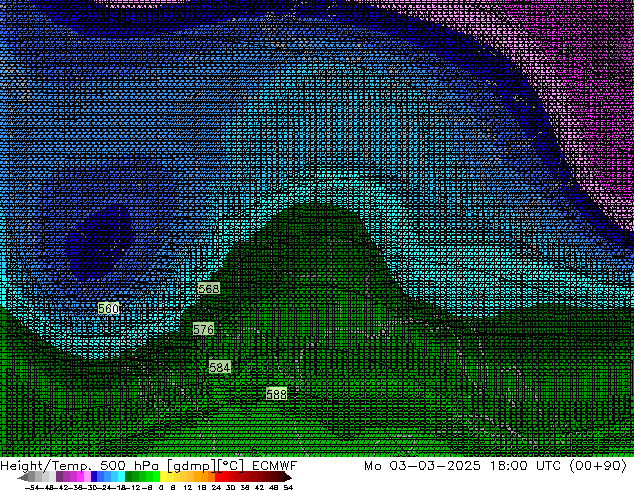Click the date 'Mo 03-03-2025'

pos(422,466)
